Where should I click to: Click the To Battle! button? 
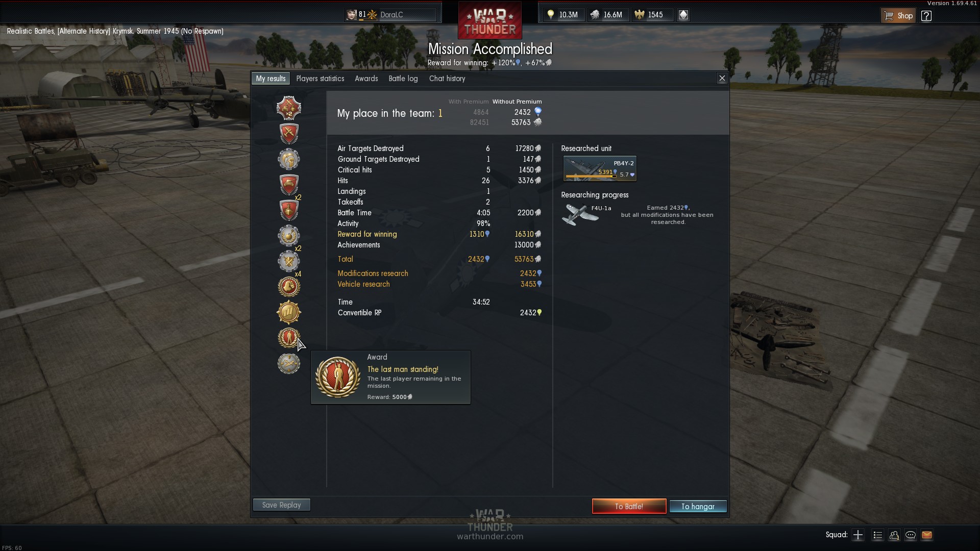click(629, 506)
